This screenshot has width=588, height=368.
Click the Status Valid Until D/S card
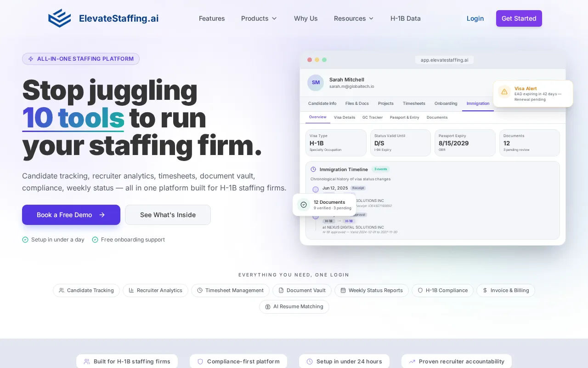tap(401, 143)
